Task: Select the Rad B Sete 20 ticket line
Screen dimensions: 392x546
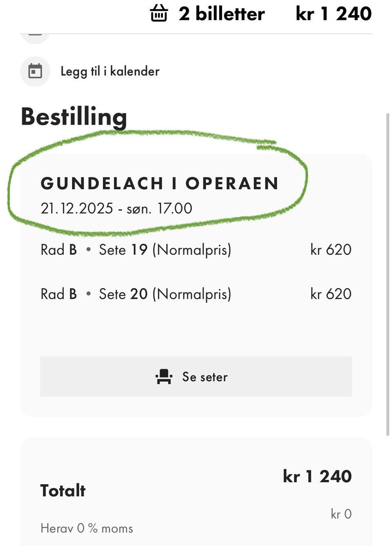Action: point(137,293)
